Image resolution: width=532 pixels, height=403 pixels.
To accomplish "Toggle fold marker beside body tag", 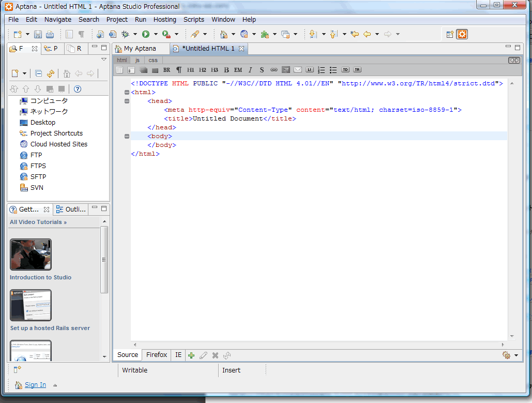I will 127,137.
